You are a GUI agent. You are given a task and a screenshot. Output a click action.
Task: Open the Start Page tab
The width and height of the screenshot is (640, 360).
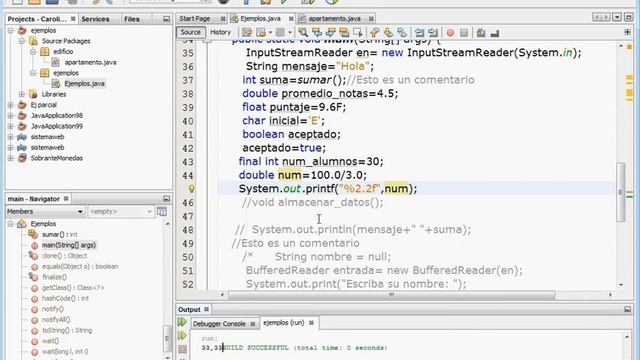pyautogui.click(x=195, y=19)
